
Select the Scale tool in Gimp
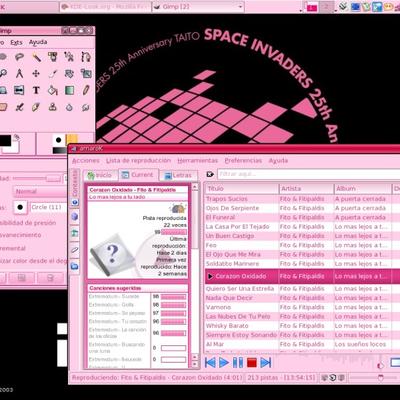(86, 73)
